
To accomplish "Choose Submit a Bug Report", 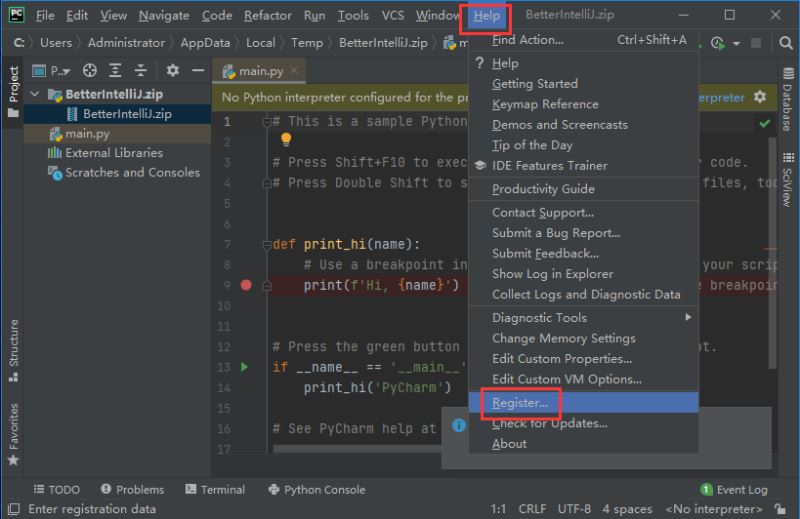I will pos(584,233).
